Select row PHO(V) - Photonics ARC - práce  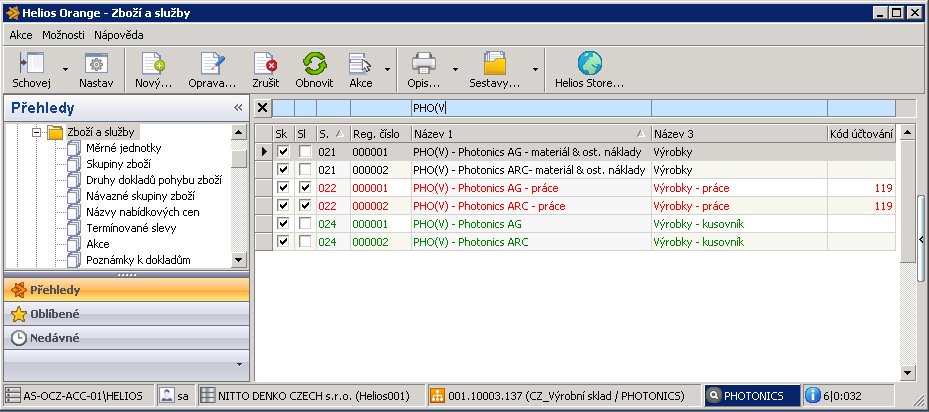(575, 206)
